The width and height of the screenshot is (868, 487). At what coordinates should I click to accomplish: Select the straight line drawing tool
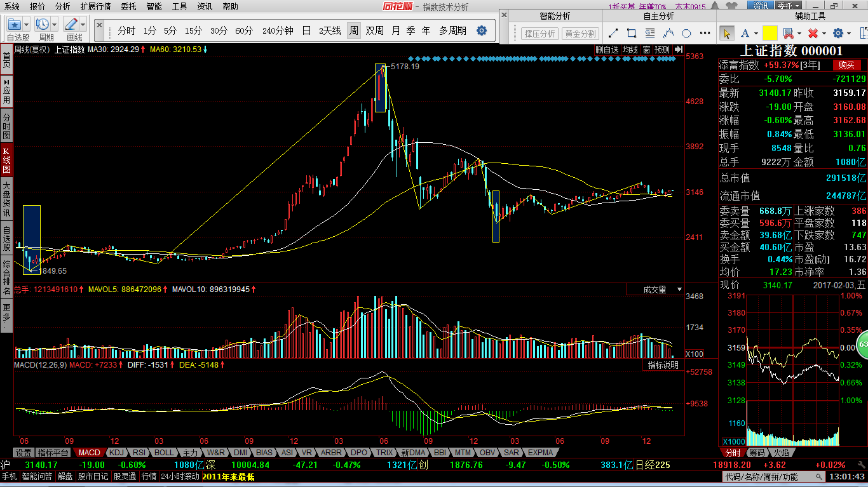coord(613,33)
